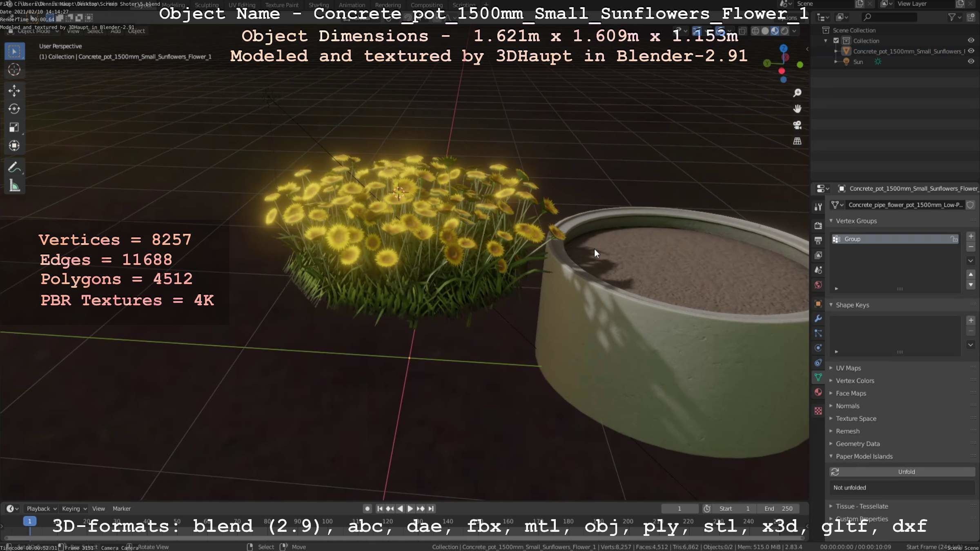Open the View Layer properties tab
The image size is (980, 551).
tap(818, 255)
